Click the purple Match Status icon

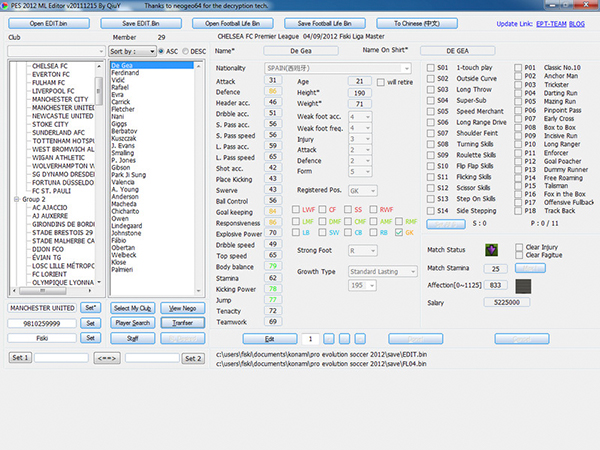click(x=491, y=250)
